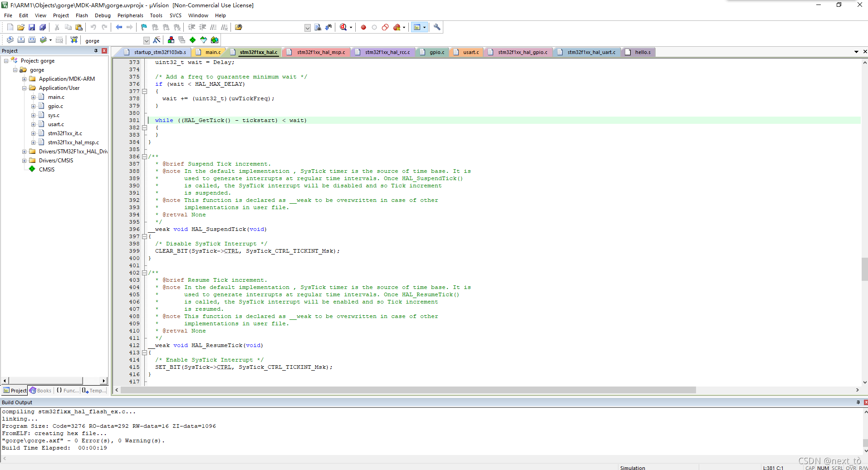Pin the Build Output panel
The height and width of the screenshot is (470, 868).
click(x=858, y=402)
